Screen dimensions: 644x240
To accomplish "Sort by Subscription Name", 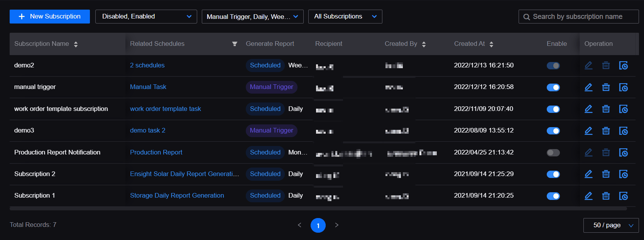I will tap(76, 44).
